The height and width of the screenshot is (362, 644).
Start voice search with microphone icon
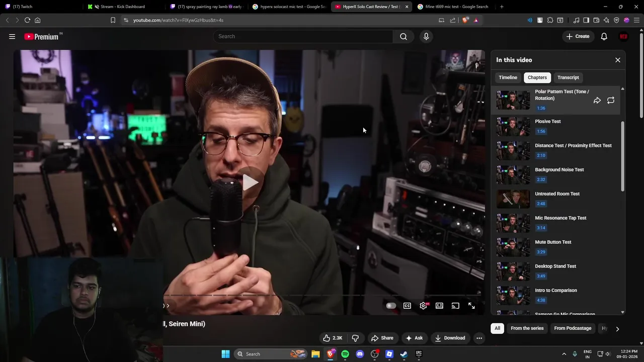point(426,36)
